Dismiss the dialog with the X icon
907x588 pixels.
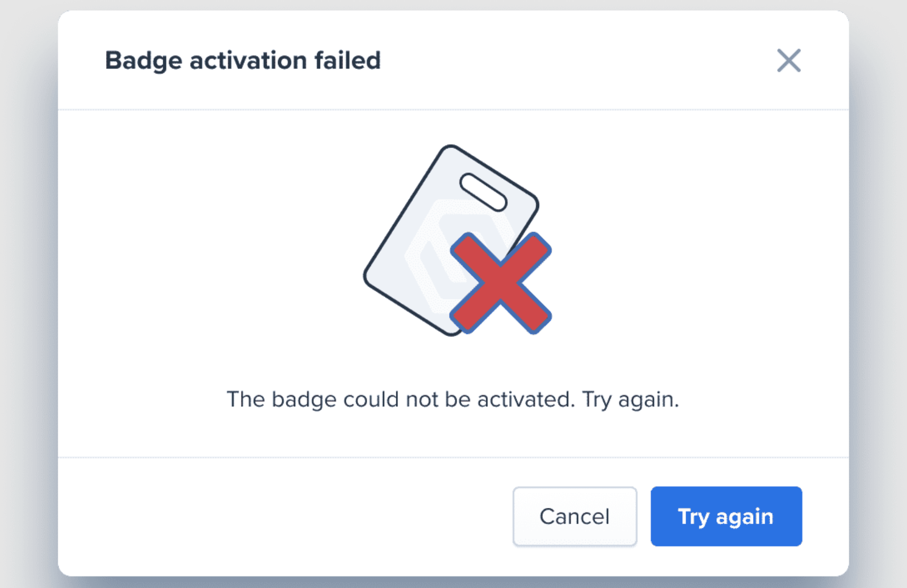(x=789, y=61)
